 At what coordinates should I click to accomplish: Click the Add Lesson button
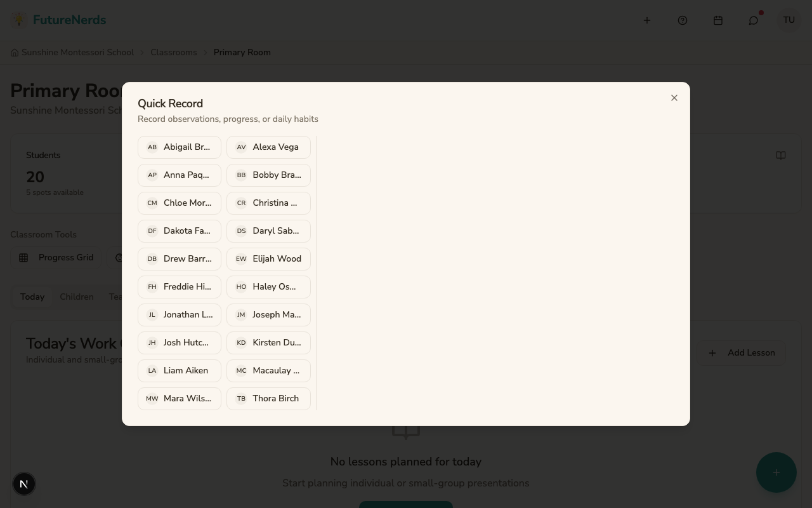[742, 352]
